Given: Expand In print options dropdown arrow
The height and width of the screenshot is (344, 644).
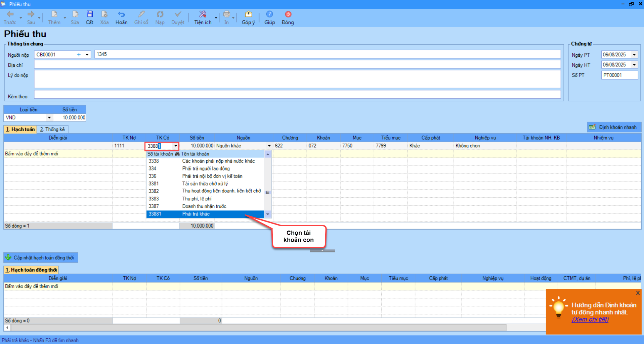Looking at the screenshot, I should click(233, 18).
